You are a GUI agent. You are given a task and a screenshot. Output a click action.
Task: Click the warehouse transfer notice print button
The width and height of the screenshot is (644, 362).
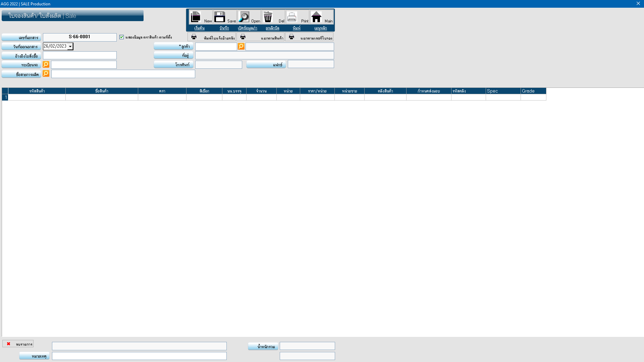(212, 37)
